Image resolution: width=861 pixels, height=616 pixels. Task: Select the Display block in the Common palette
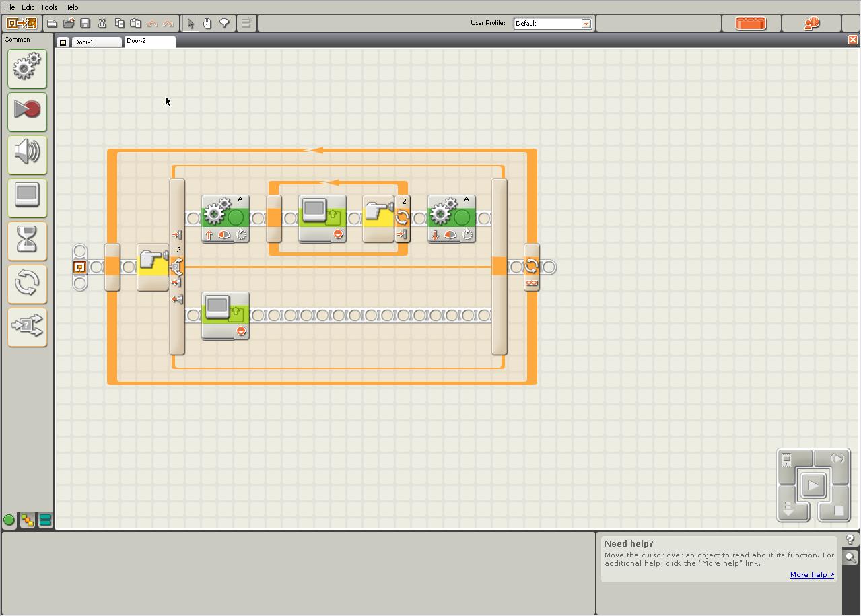tap(27, 197)
